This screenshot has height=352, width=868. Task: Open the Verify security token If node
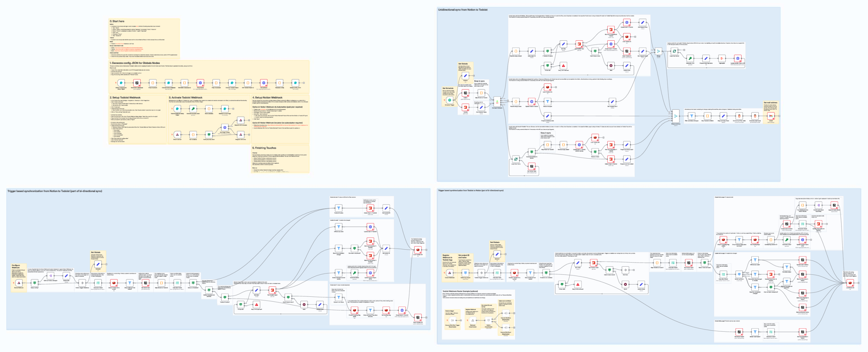[x=209, y=134]
